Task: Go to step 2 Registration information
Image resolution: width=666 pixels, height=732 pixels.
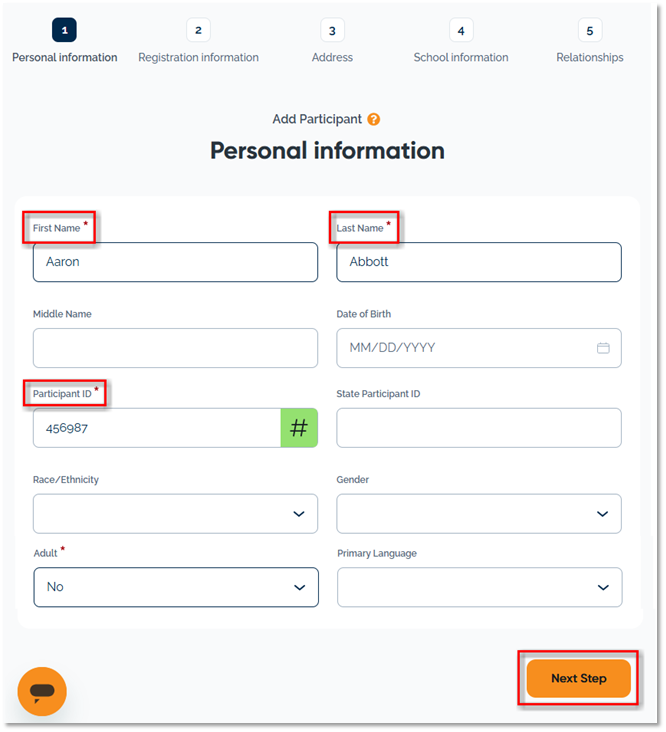Action: (198, 31)
